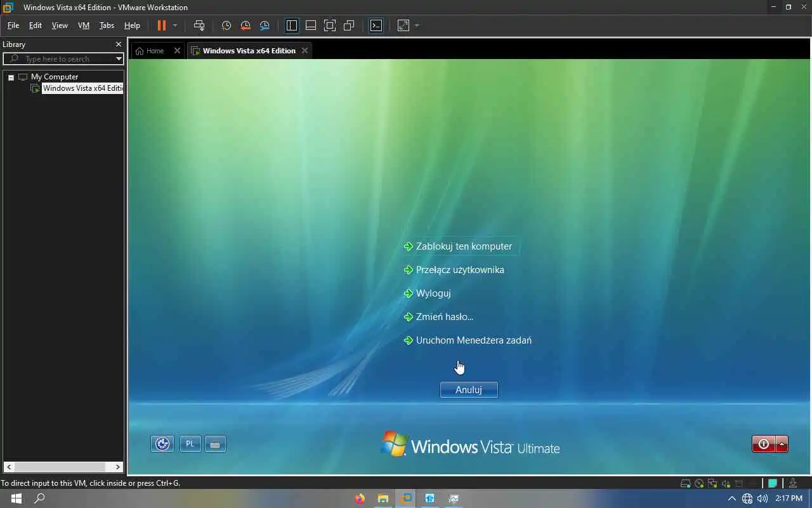812x508 pixels.
Task: Revert the VM to its snapshot
Action: (x=246, y=25)
